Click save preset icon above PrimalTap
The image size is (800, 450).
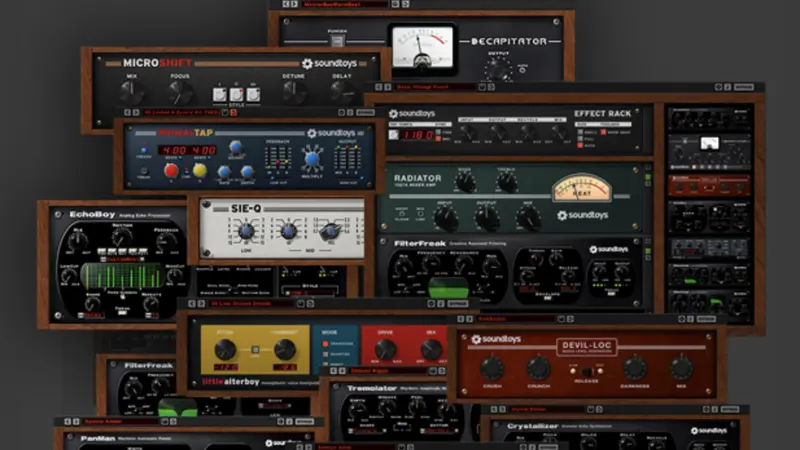(225, 112)
